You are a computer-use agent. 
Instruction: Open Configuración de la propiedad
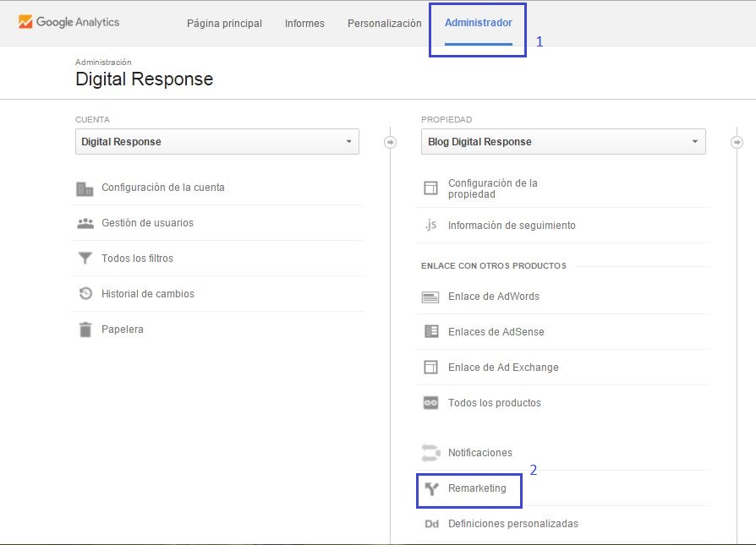[493, 188]
